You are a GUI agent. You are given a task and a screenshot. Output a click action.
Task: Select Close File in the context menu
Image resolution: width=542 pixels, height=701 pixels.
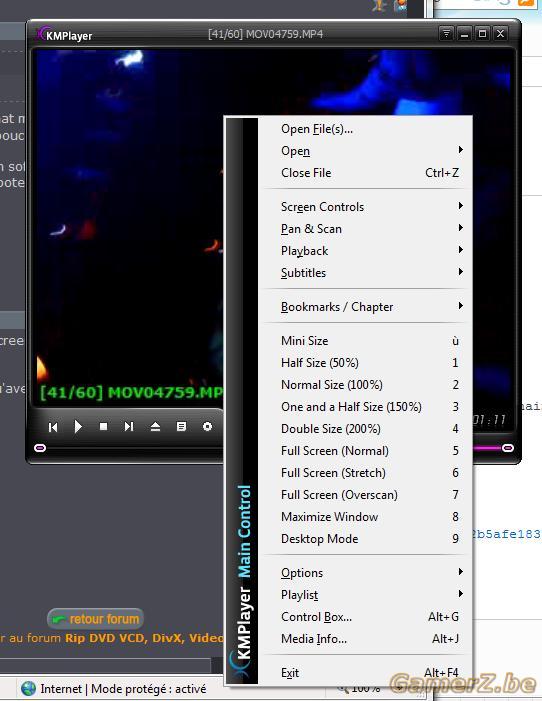coord(365,173)
